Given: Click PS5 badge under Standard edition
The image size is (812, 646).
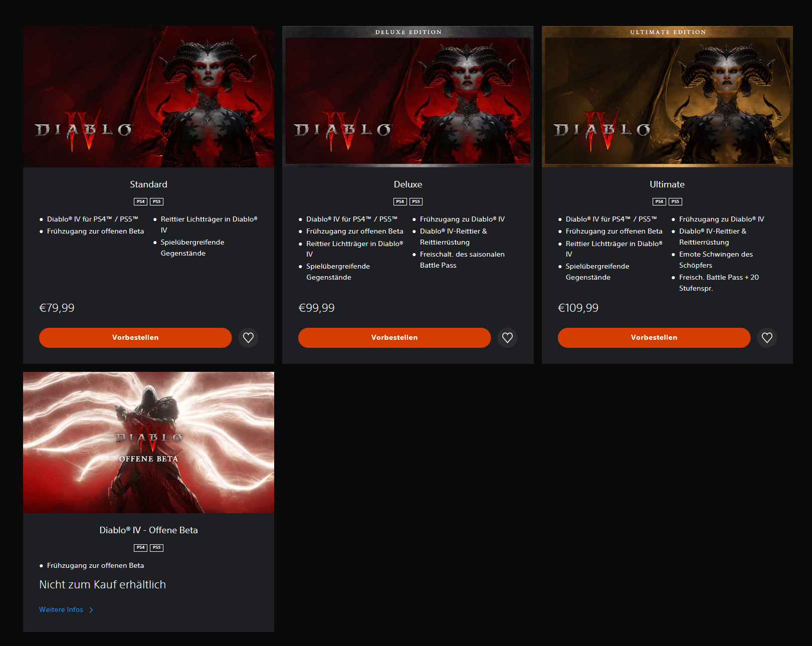Looking at the screenshot, I should click(x=157, y=201).
